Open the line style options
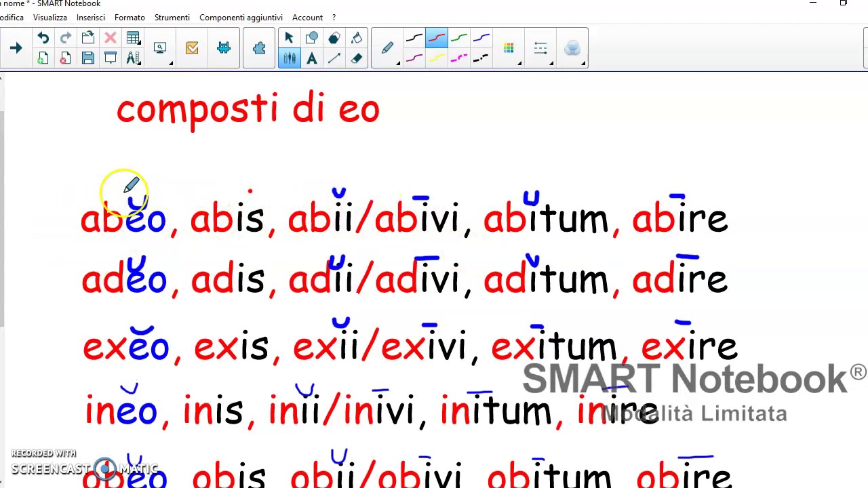The height and width of the screenshot is (488, 868). (x=540, y=48)
